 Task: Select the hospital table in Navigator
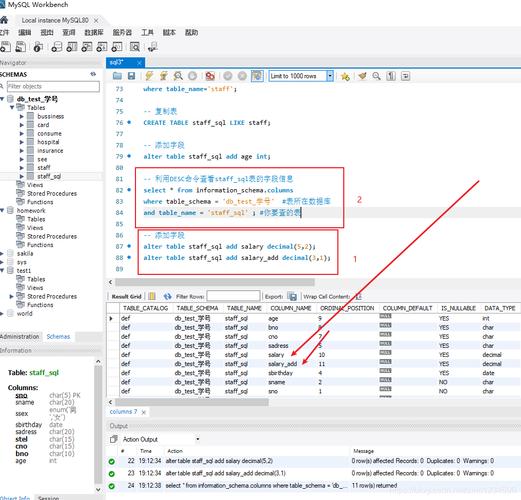pyautogui.click(x=48, y=142)
